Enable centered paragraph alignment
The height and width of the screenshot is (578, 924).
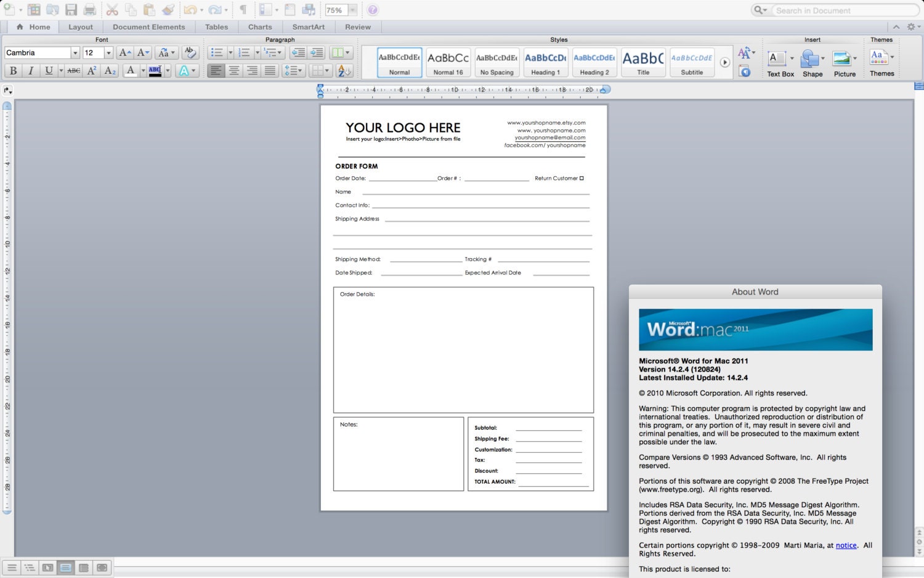(234, 70)
